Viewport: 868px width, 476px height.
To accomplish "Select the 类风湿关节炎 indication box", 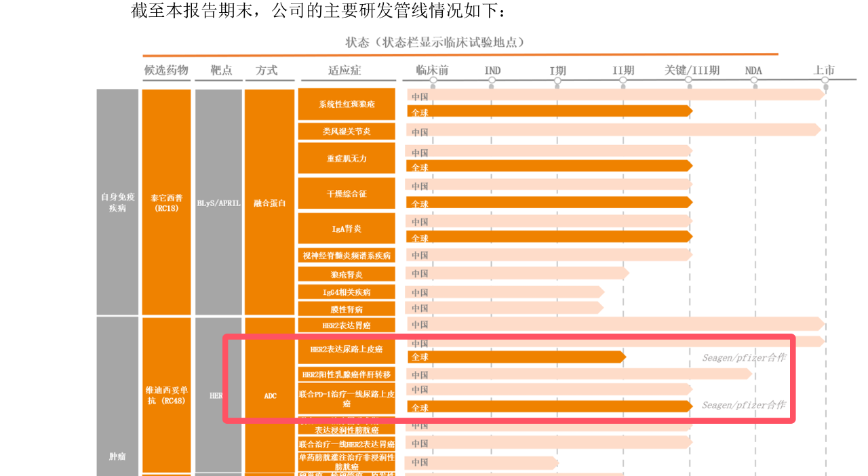I will [347, 132].
